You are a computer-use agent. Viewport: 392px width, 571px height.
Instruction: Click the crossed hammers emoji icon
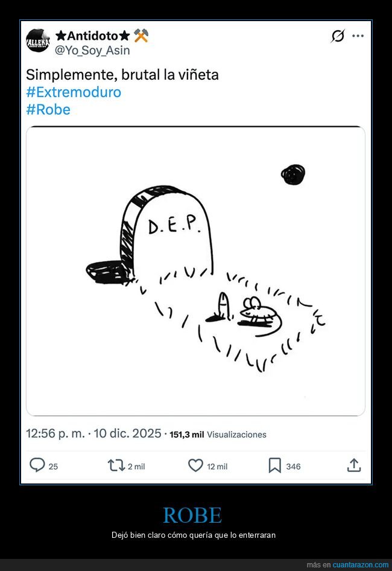(x=141, y=36)
